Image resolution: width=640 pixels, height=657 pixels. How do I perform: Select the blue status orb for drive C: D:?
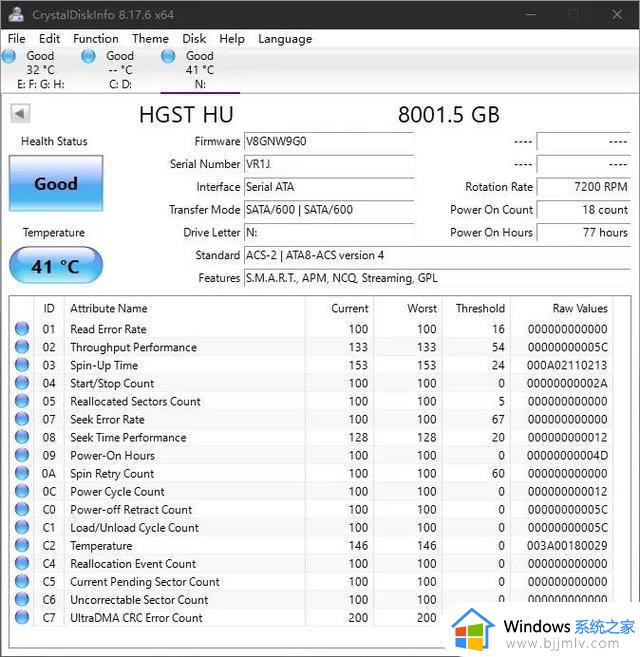88,56
